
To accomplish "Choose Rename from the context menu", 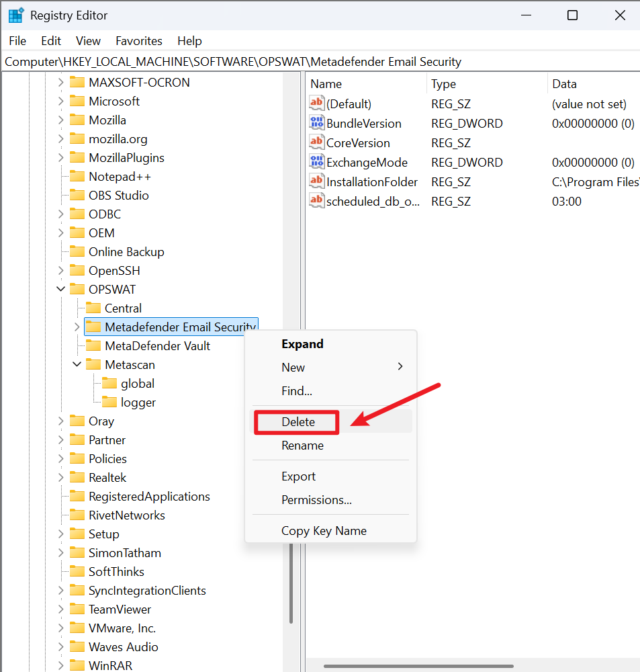I will click(330, 446).
